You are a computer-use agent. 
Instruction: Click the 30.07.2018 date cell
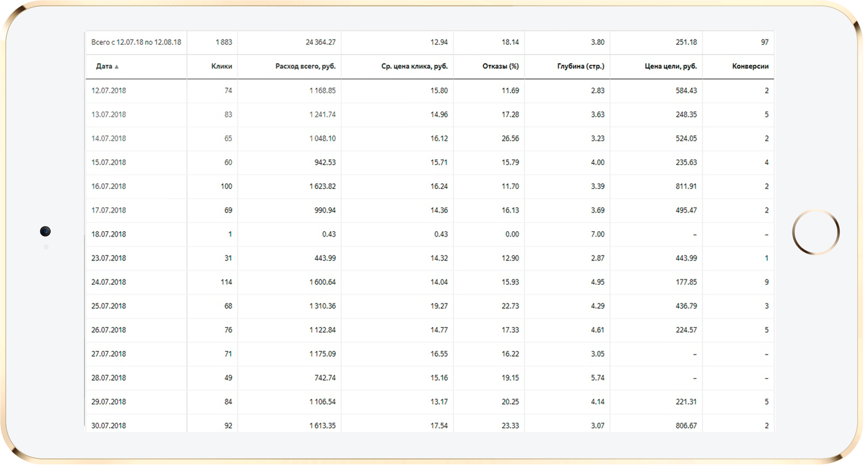(x=109, y=425)
